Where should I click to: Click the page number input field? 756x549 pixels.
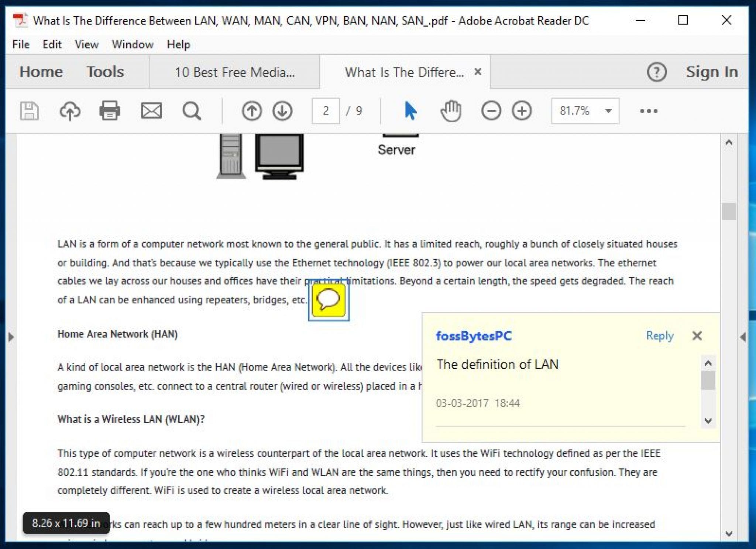pyautogui.click(x=325, y=110)
